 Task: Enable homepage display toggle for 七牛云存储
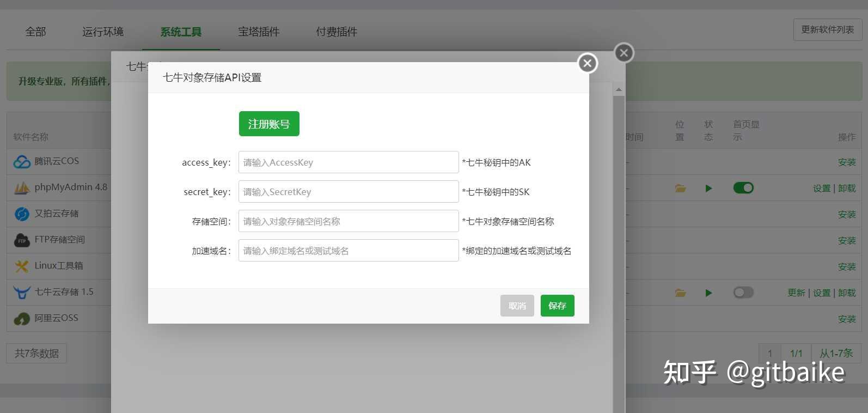(x=743, y=293)
